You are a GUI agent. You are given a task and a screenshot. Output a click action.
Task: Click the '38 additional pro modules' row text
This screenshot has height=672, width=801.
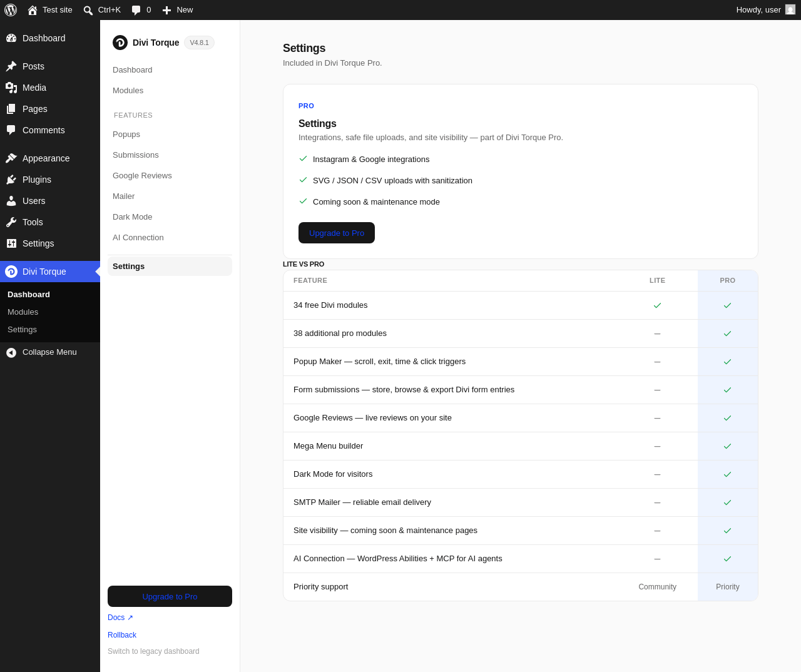pyautogui.click(x=340, y=333)
